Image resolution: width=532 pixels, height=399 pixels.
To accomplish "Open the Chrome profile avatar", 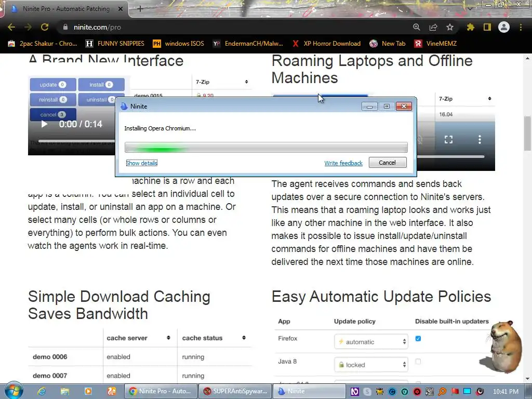I will 504,27.
